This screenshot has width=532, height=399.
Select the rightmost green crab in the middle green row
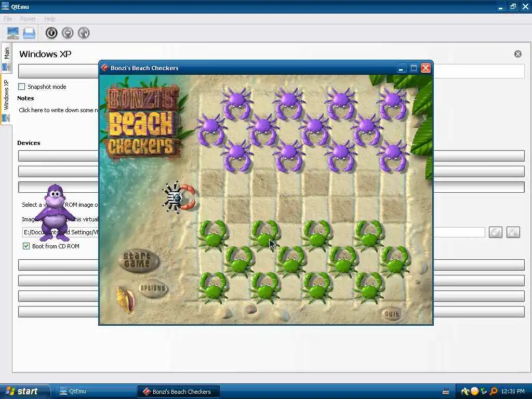tap(395, 261)
